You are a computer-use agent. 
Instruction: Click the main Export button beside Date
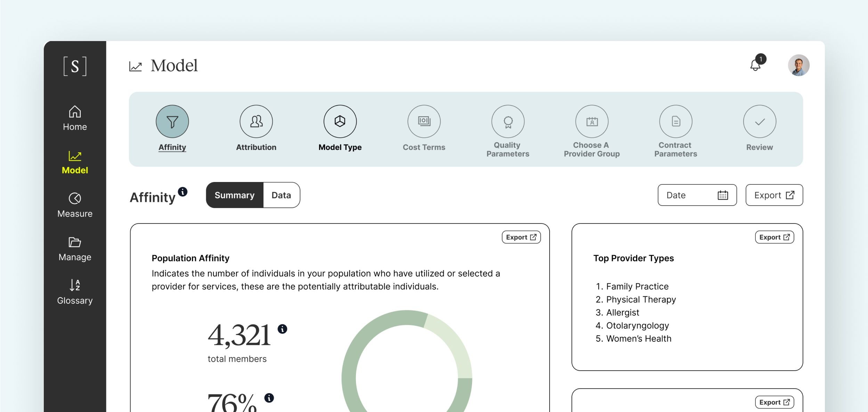pos(774,195)
